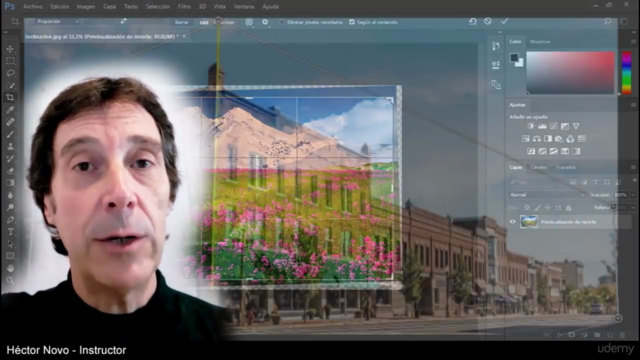Swap crop width and height arrows

pos(123,21)
